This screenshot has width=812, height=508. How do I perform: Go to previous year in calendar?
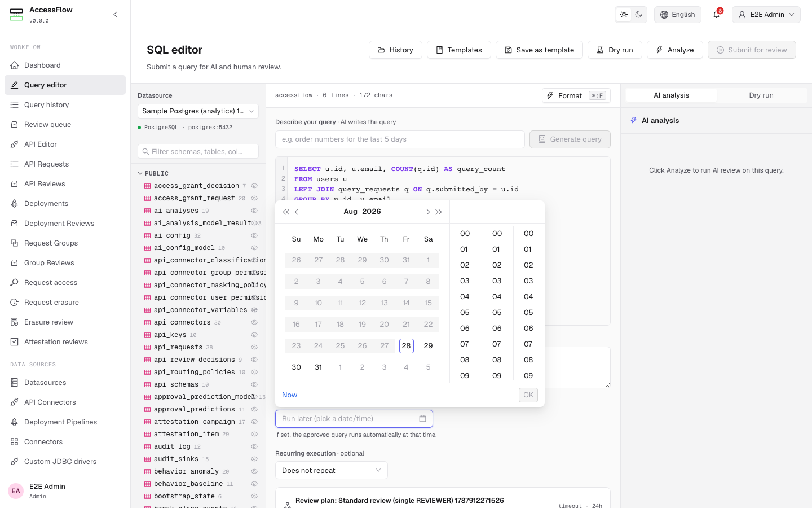tap(286, 212)
